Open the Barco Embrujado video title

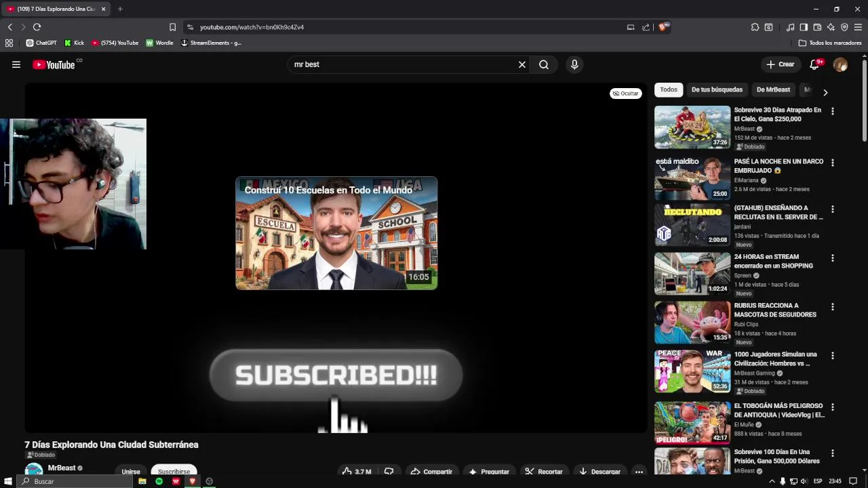(778, 166)
